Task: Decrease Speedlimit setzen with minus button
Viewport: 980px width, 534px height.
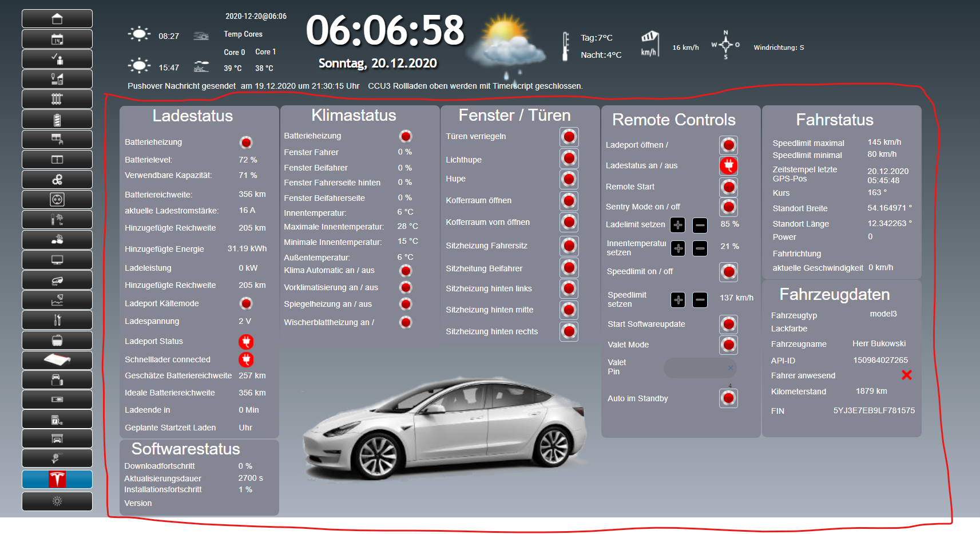Action: tap(700, 300)
